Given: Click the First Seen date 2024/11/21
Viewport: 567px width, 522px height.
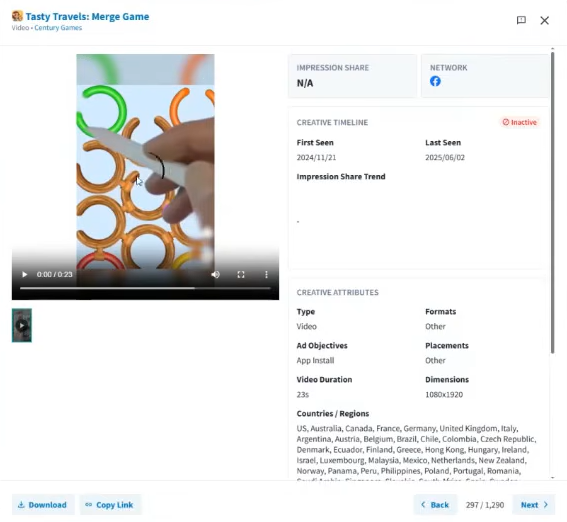Looking at the screenshot, I should click(x=316, y=158).
